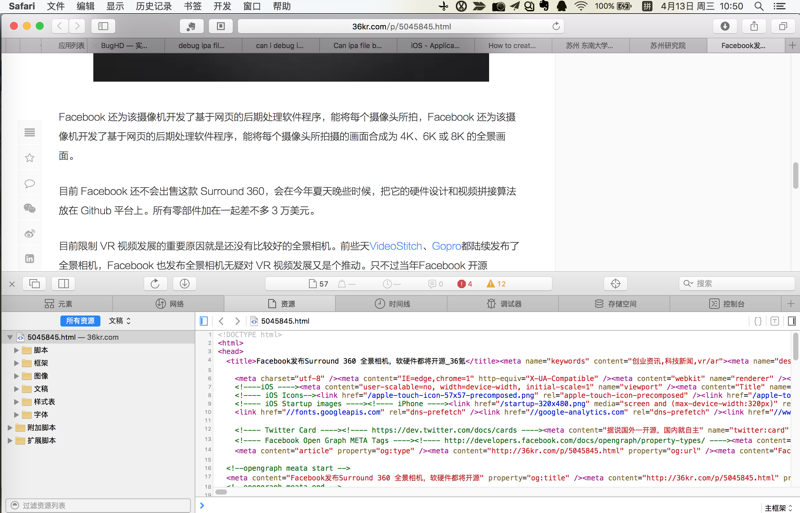The width and height of the screenshot is (800, 513).
Task: Add a new tab with the plus button
Action: click(x=792, y=45)
